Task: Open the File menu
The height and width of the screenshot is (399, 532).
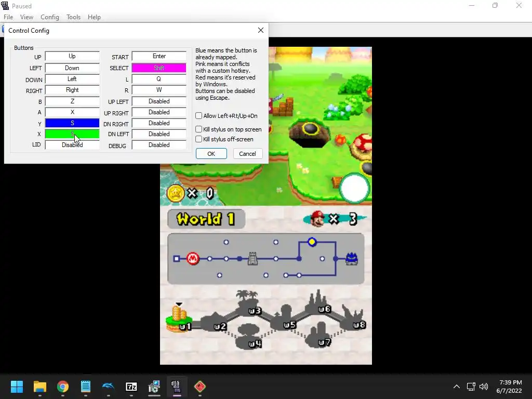Action: click(8, 17)
